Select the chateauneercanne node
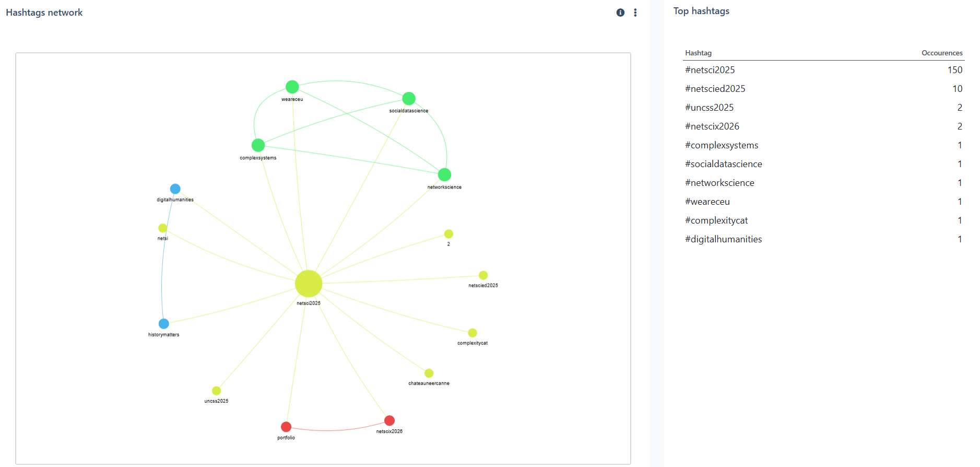 [429, 373]
